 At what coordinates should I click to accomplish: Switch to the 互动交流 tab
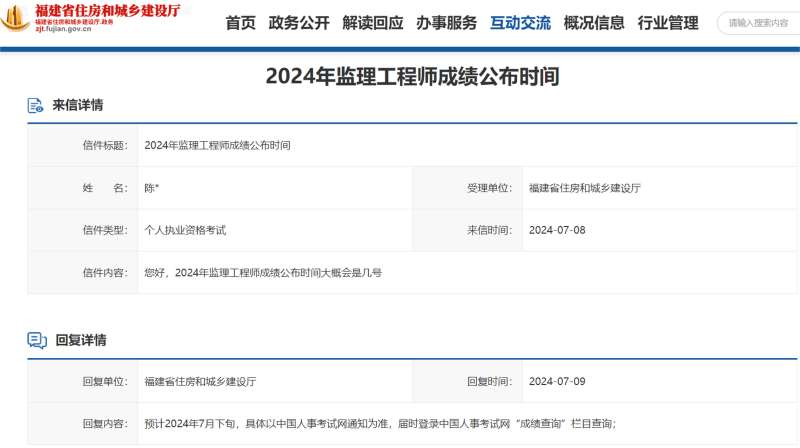click(x=520, y=23)
